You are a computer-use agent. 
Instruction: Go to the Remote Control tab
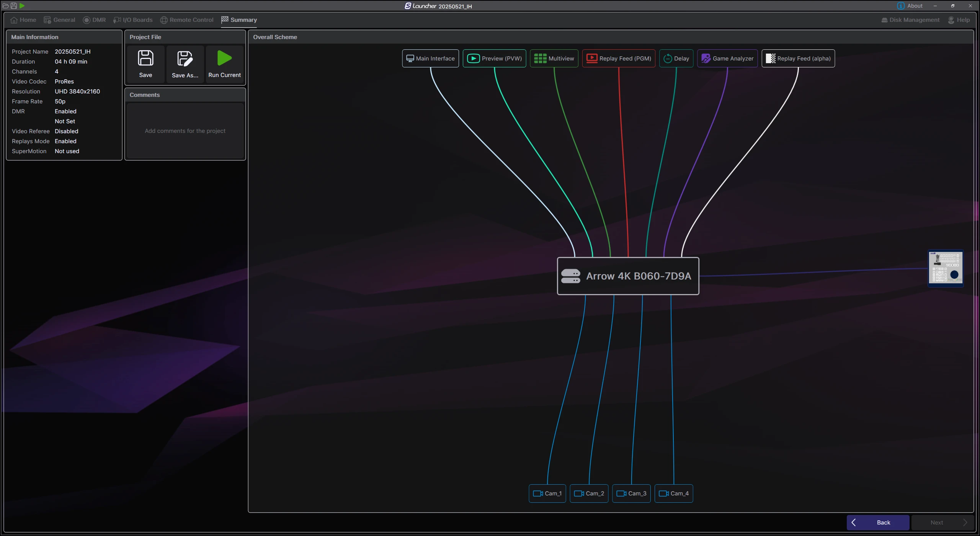point(187,20)
